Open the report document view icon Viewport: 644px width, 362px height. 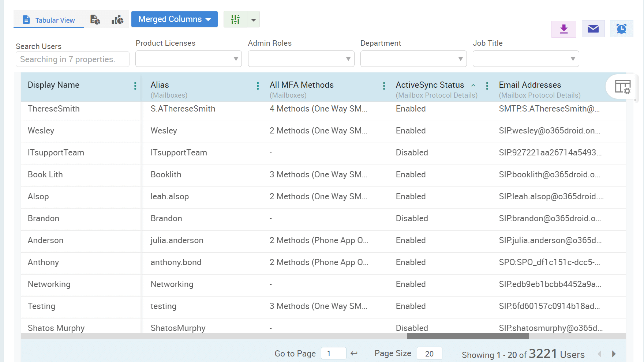pyautogui.click(x=95, y=20)
